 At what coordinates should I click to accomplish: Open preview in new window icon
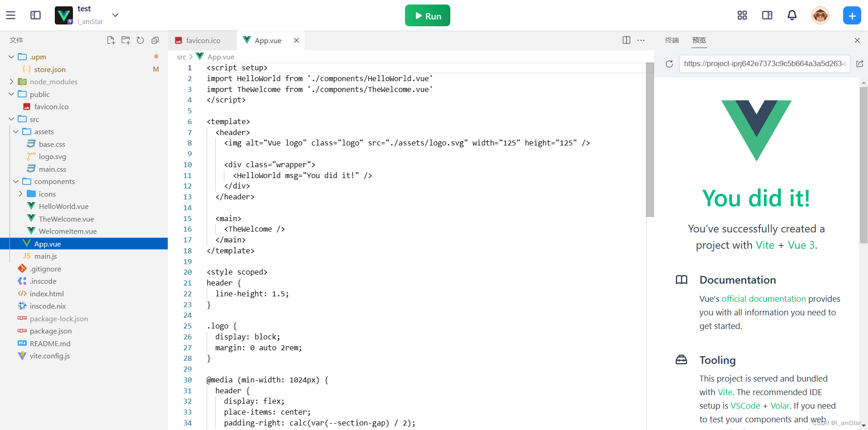coord(860,64)
